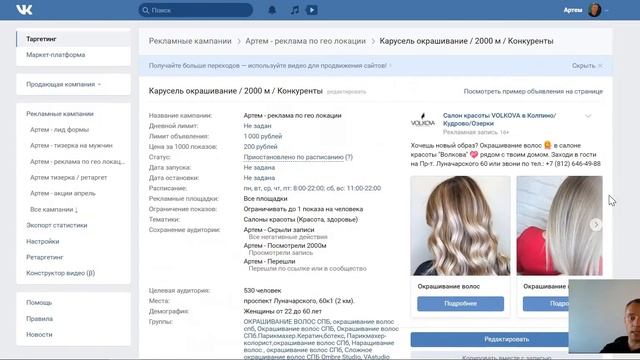Viewport: 640px width, 360px height.
Task: Click the status help (?) mark
Action: pos(349,157)
